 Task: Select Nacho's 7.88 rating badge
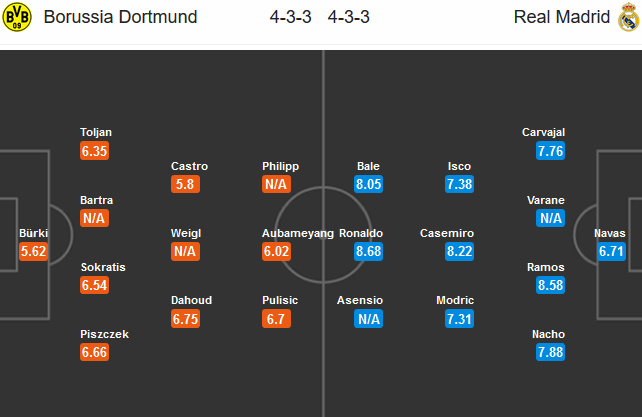pos(550,352)
